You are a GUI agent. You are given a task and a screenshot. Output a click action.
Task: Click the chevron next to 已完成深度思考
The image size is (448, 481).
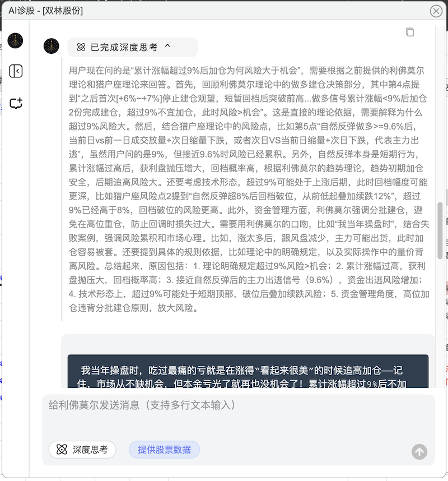coord(167,47)
